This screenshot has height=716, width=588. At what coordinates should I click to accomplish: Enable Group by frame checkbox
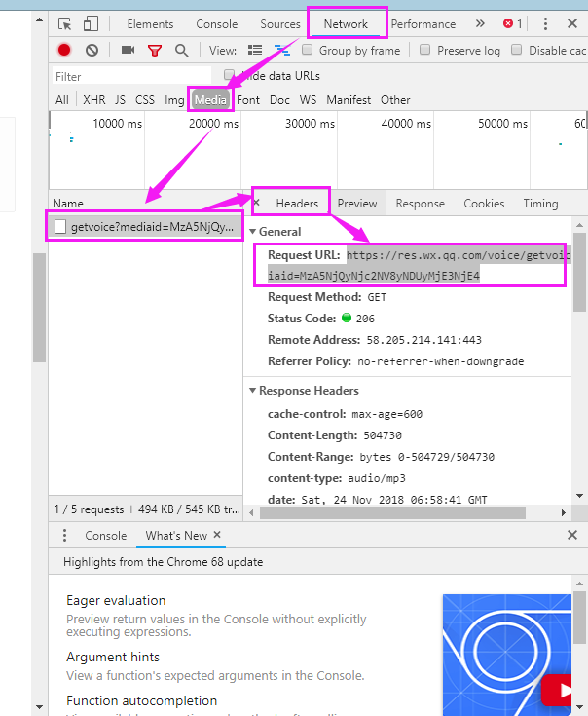[x=307, y=50]
